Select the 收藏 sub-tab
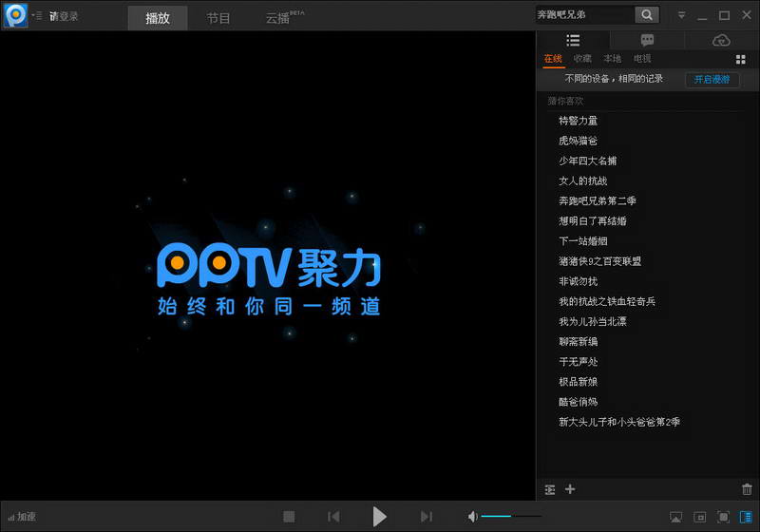Screen dimensions: 760x532 pos(582,59)
